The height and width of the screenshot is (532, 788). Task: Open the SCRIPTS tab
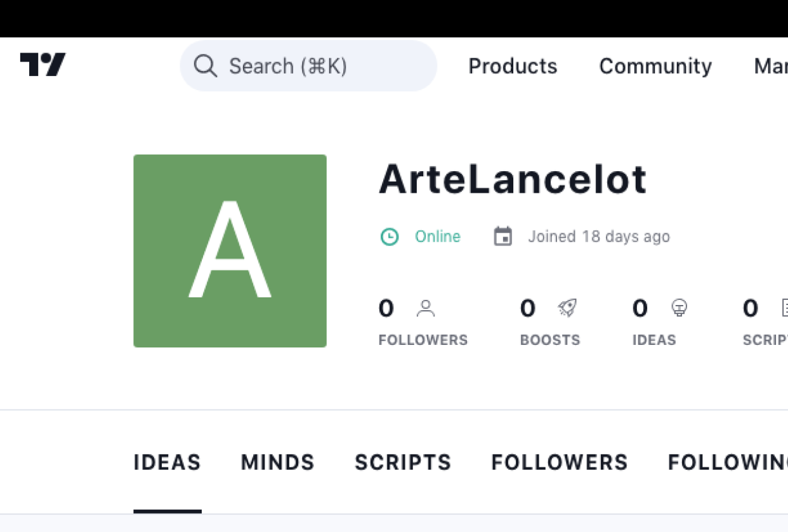click(403, 463)
